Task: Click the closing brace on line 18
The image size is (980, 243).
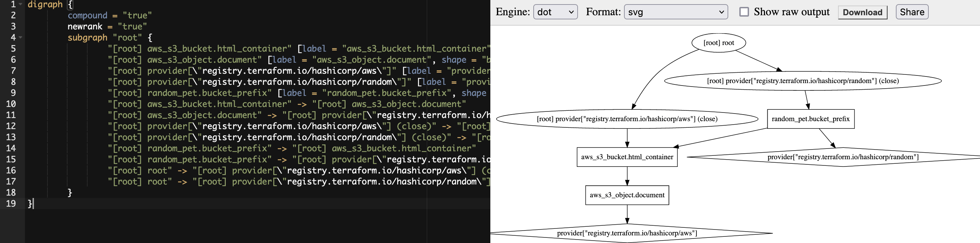Action: [70, 192]
